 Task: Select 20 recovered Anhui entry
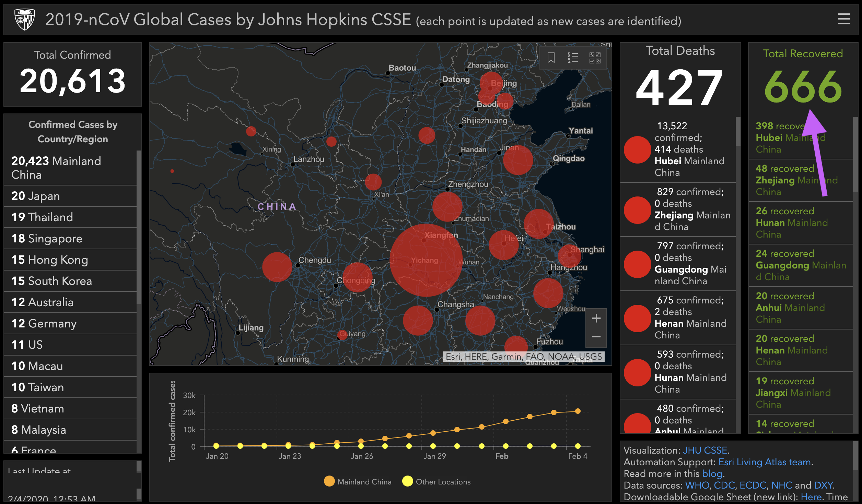(x=801, y=308)
